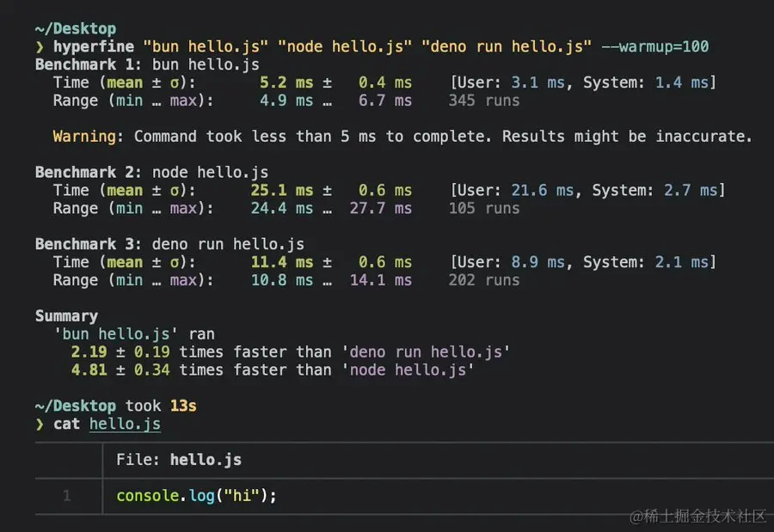Click the '~/Desktop' path at the top
This screenshot has height=532, width=774.
click(x=76, y=28)
